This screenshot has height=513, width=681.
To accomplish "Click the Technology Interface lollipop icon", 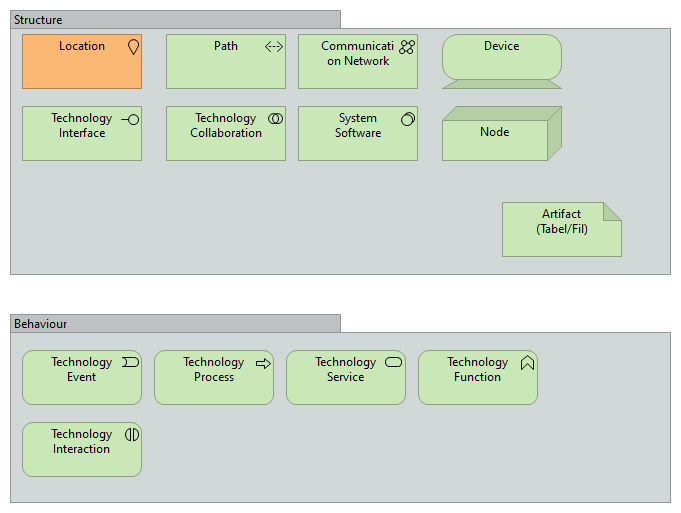I will pos(130,118).
